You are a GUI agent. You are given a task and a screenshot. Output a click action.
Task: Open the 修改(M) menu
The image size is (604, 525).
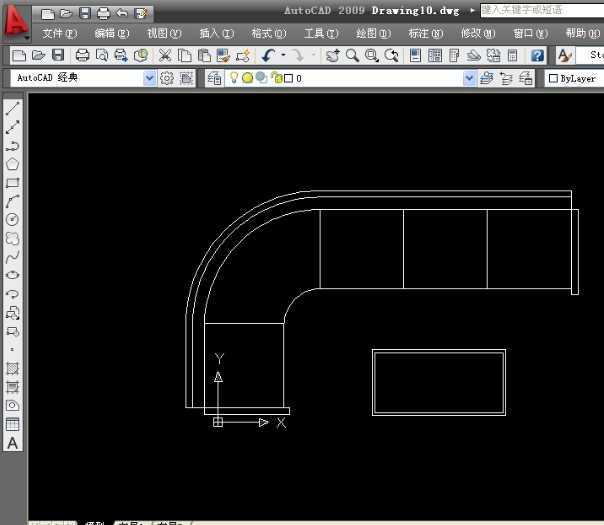pyautogui.click(x=478, y=34)
